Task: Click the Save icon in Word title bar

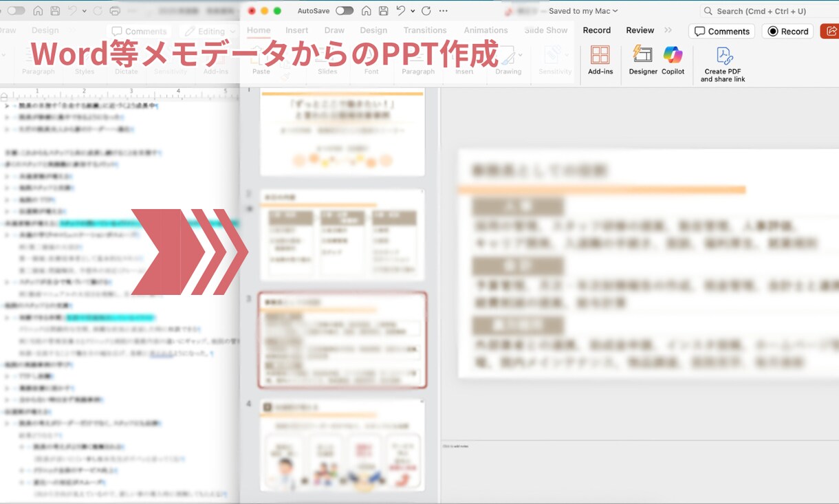Action: [55, 11]
